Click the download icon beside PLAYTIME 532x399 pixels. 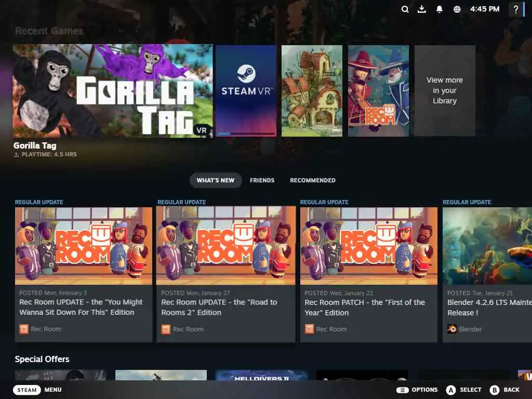(16, 155)
